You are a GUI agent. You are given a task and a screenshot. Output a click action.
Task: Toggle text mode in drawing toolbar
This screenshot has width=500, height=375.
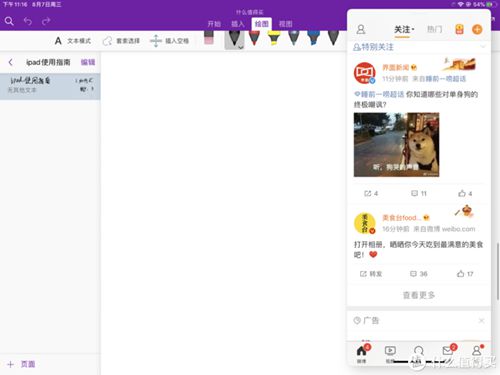pyautogui.click(x=73, y=41)
